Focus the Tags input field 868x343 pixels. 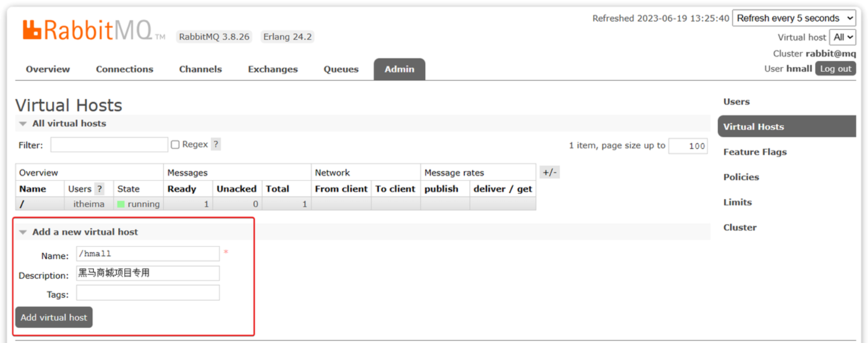click(x=148, y=293)
